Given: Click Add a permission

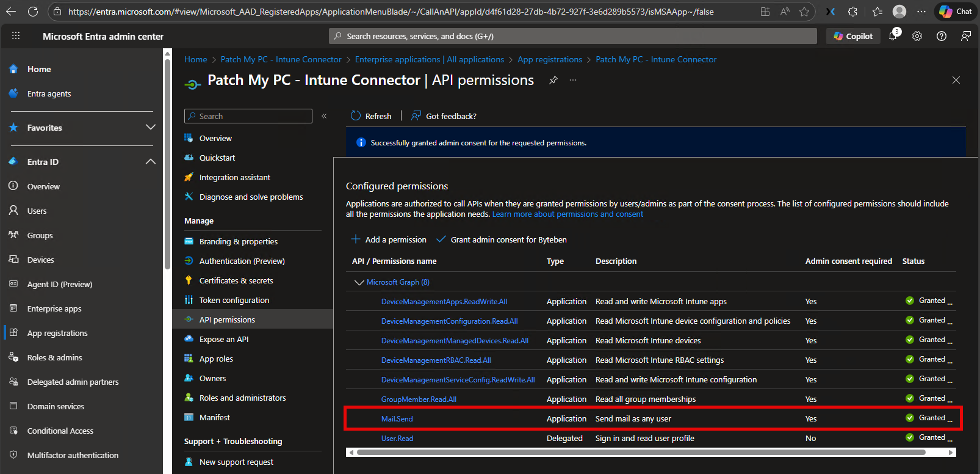Looking at the screenshot, I should tap(389, 239).
